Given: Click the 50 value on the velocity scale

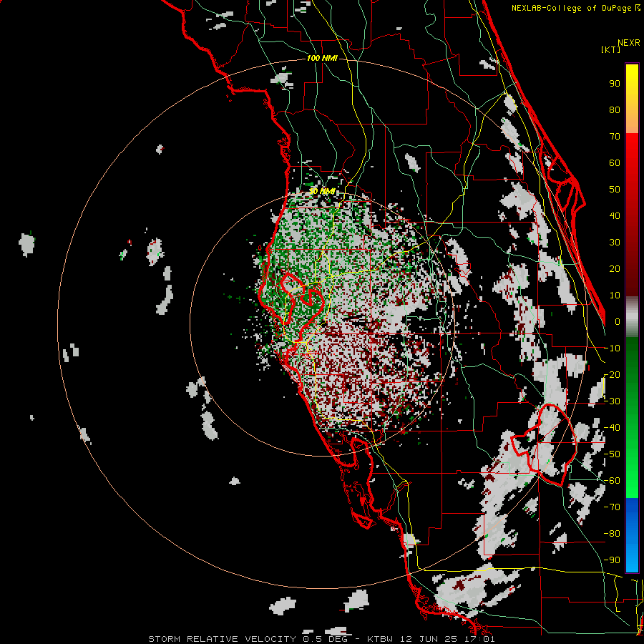Looking at the screenshot, I should pos(615,190).
